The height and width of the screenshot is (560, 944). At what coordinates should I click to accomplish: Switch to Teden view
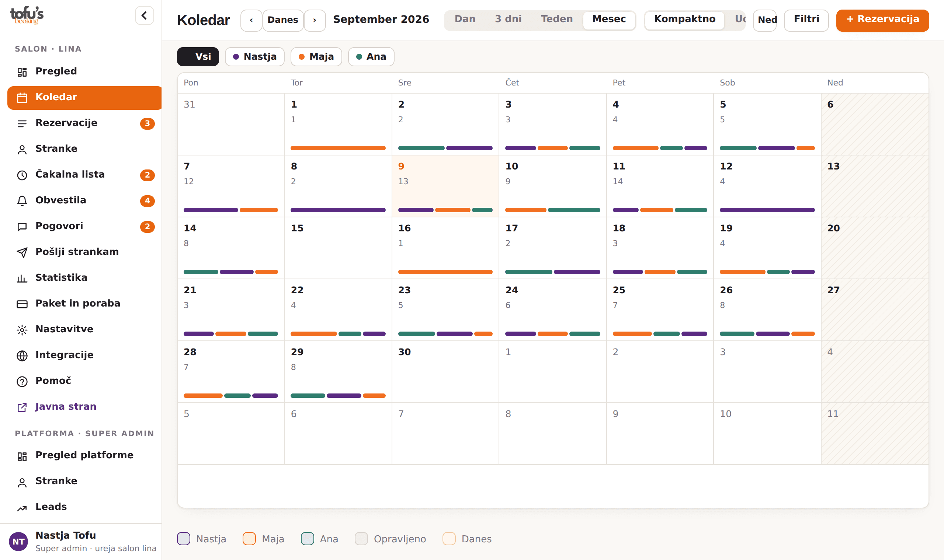pos(556,19)
